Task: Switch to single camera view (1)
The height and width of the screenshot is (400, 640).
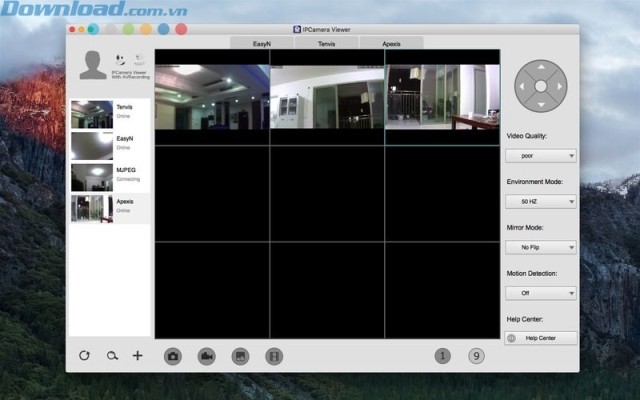Action: 442,356
